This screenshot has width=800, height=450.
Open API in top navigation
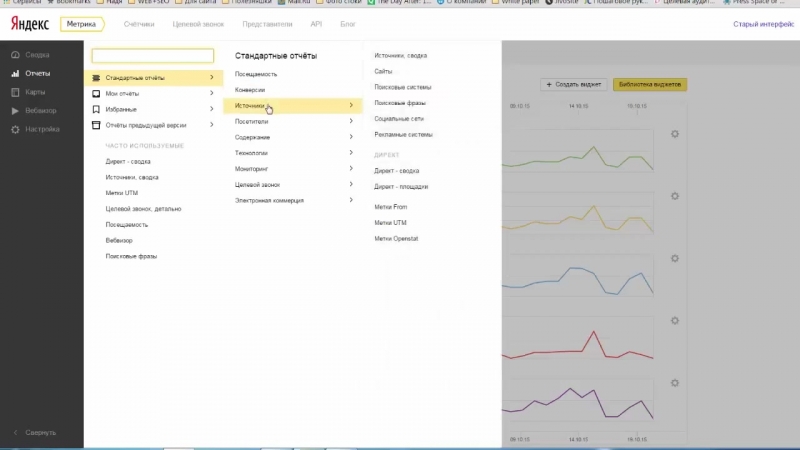click(316, 24)
